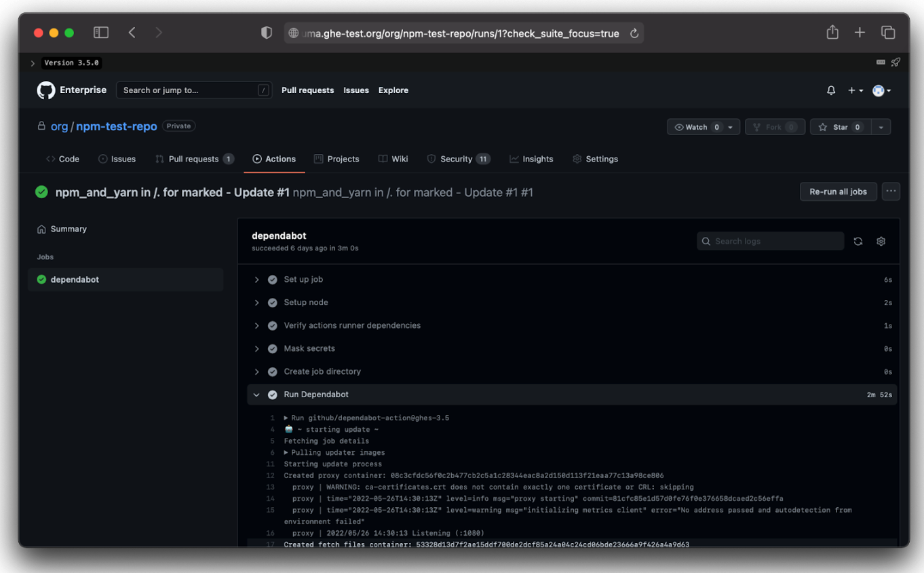
Task: Click the Safari sidebar toggle icon
Action: point(101,33)
